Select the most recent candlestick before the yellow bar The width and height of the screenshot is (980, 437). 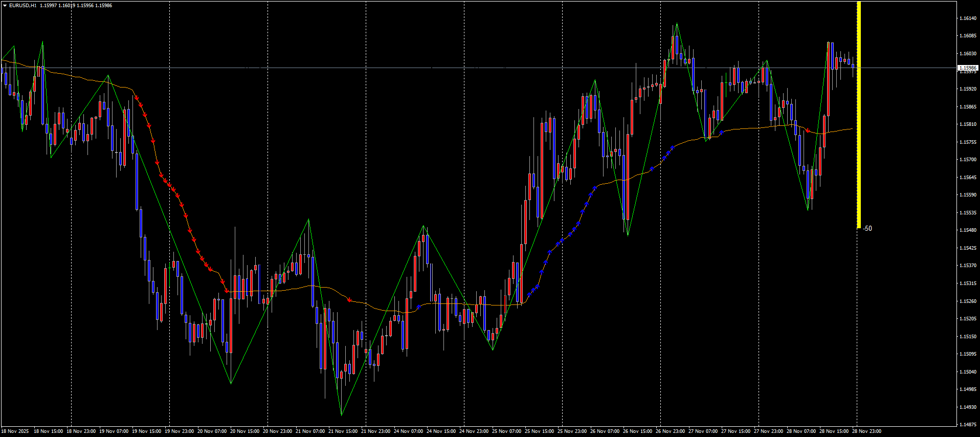(853, 65)
